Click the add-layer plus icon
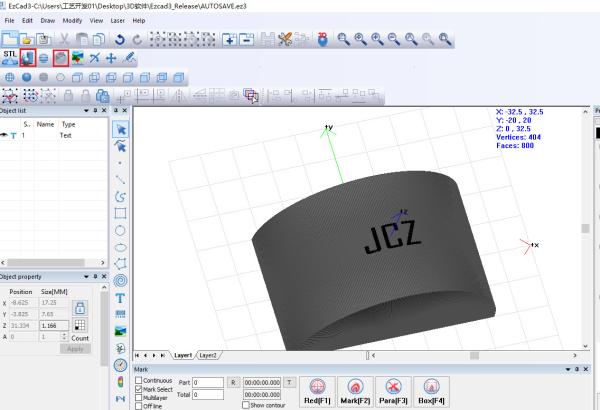The height and width of the screenshot is (410, 600). 230,39
